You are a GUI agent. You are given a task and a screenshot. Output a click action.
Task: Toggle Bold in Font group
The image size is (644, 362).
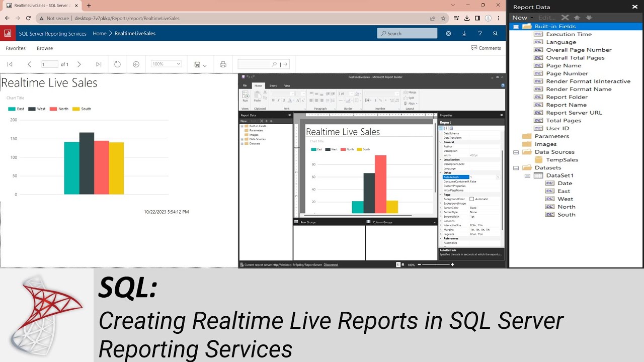pos(273,101)
